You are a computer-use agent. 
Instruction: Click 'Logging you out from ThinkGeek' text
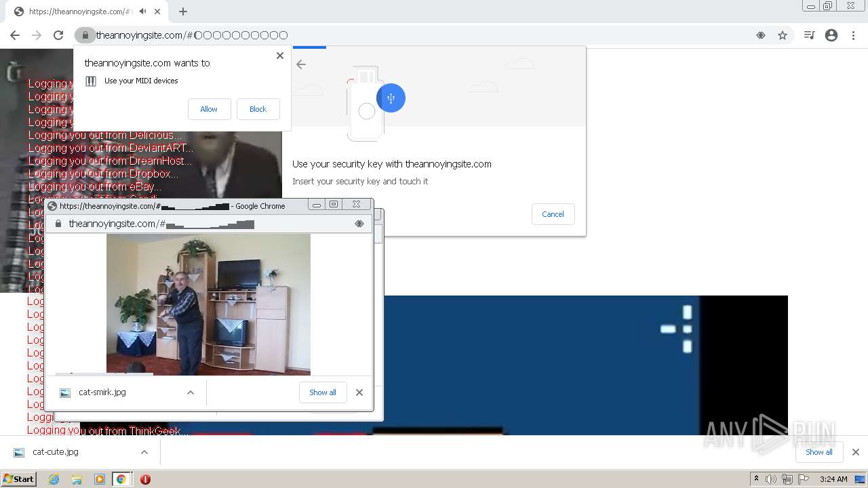pos(108,430)
